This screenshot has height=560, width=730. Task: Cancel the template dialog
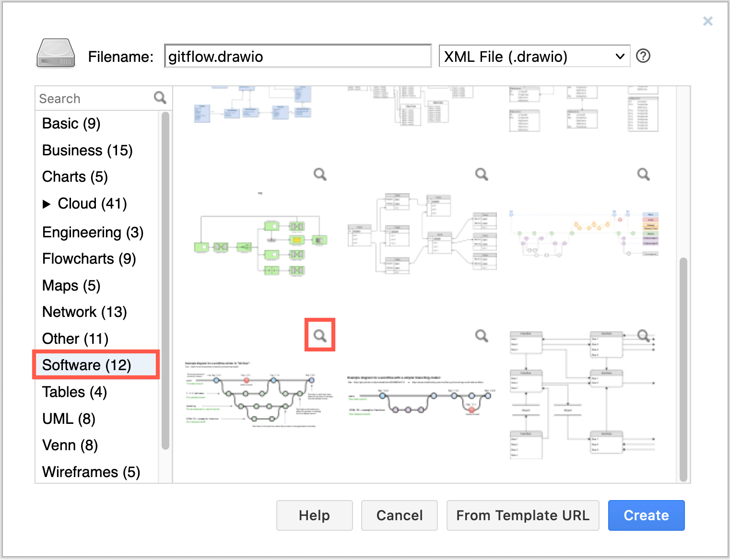(x=399, y=515)
